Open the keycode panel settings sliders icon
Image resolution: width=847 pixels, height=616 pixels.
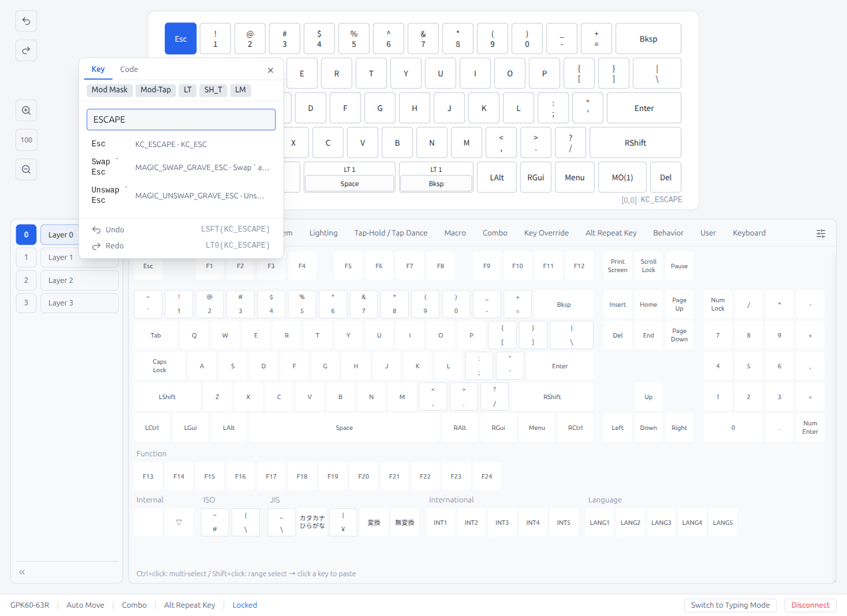pyautogui.click(x=821, y=234)
